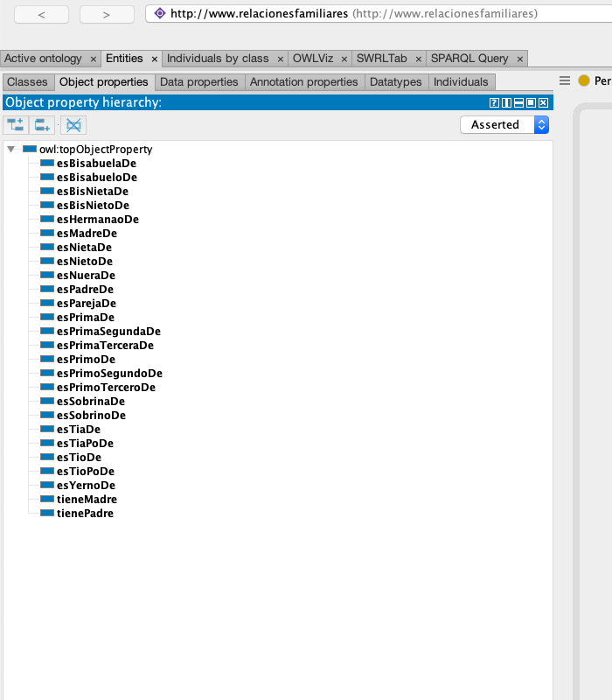Select esMadreDe in the property hierarchy
Viewport: 612px width, 700px height.
(x=87, y=234)
